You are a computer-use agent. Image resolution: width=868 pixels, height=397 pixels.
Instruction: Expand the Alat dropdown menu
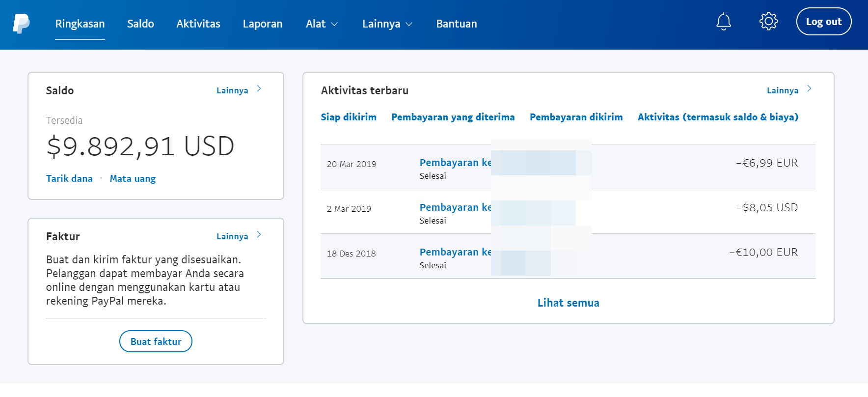click(x=322, y=24)
